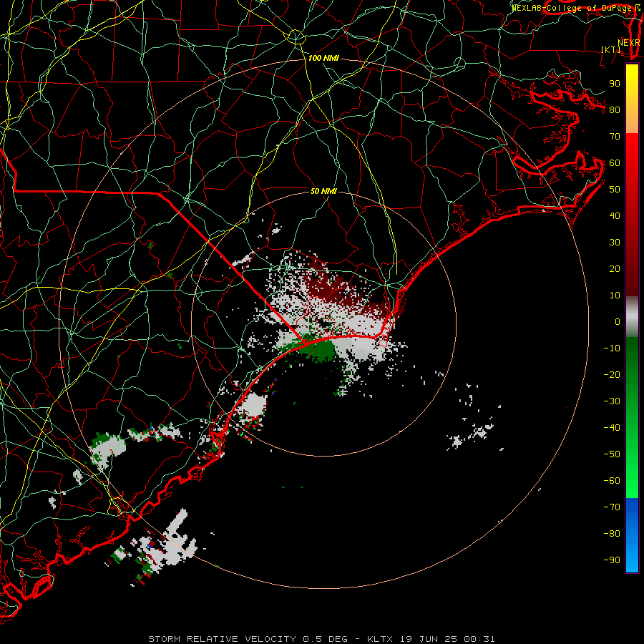Click the "30" scale value
Image resolution: width=644 pixels, height=644 pixels.
pyautogui.click(x=615, y=243)
